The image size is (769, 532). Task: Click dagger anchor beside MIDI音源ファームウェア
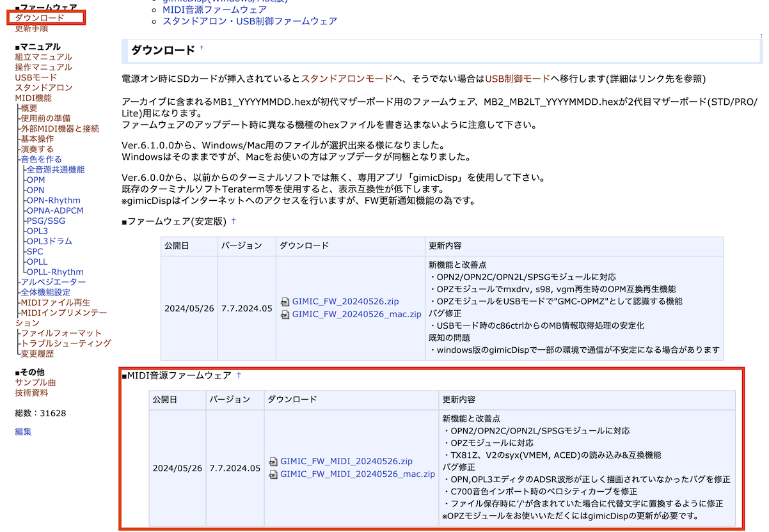point(239,375)
